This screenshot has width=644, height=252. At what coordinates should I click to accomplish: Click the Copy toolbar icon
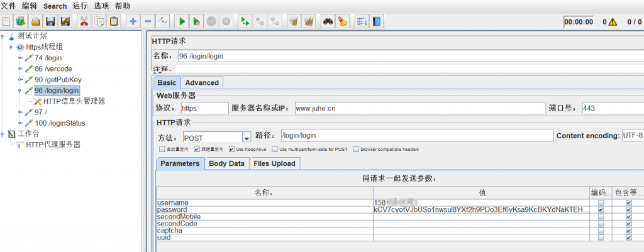(99, 21)
